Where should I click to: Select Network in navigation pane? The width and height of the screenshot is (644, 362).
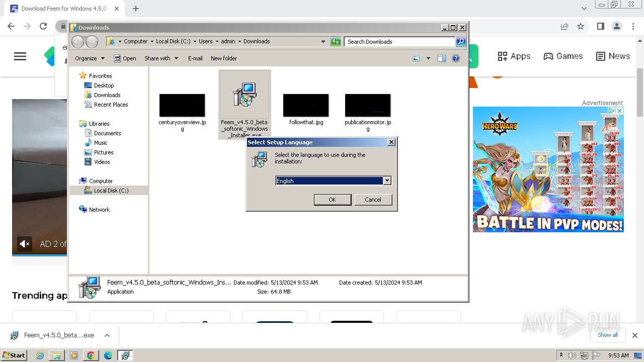coord(99,210)
